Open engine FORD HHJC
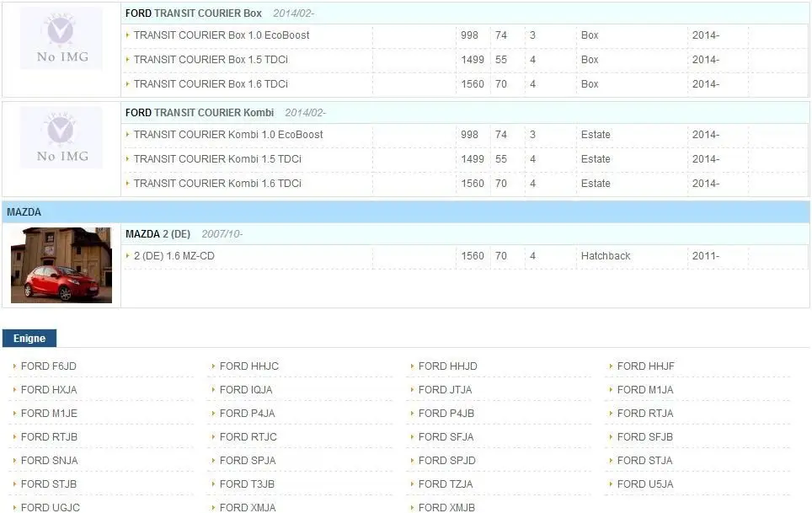 click(249, 366)
